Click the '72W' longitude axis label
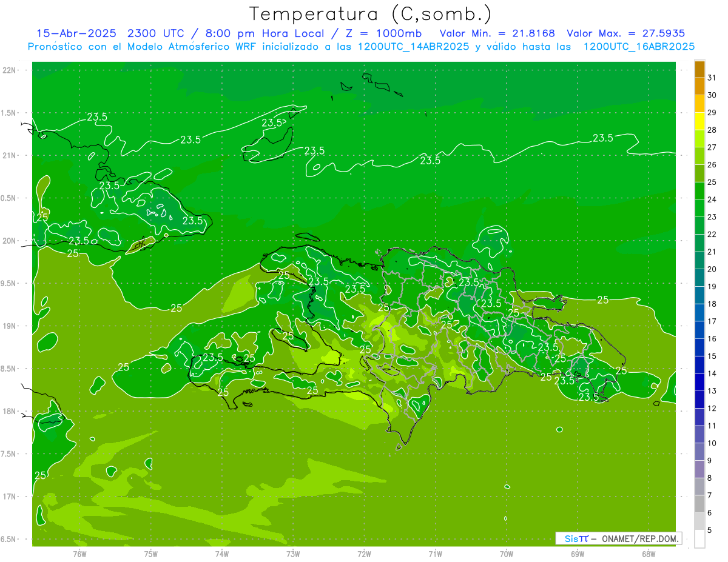728x562 pixels. pos(365,554)
